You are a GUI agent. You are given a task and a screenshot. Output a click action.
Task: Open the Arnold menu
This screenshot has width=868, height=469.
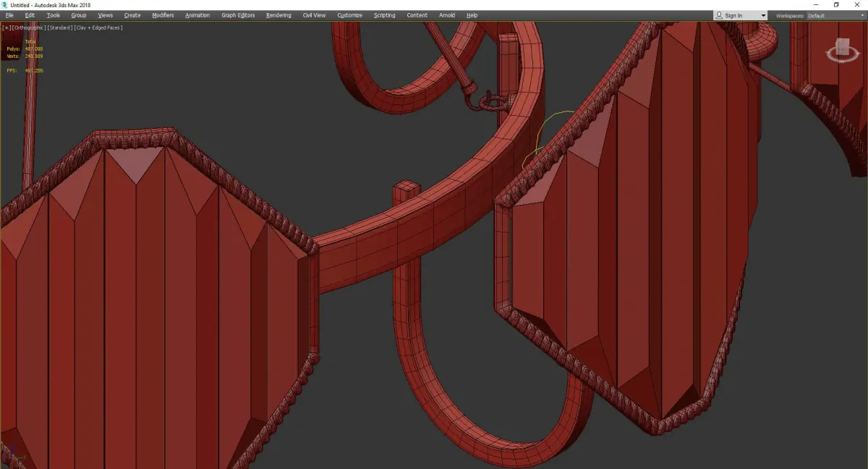tap(447, 15)
